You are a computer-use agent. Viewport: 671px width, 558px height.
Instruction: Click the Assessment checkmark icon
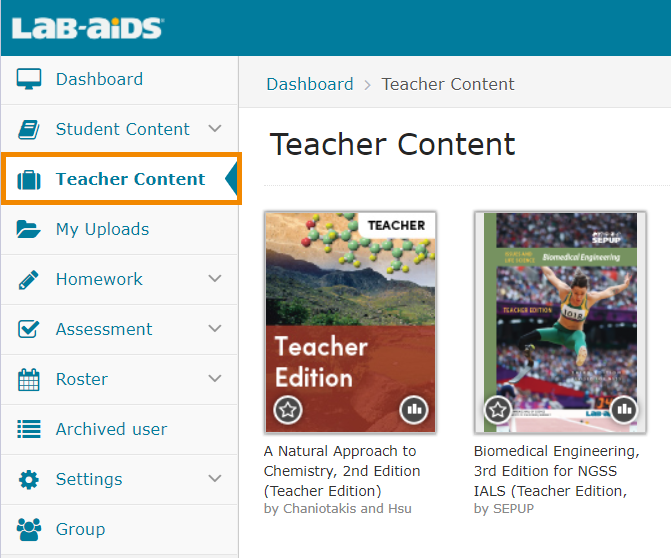pos(29,329)
